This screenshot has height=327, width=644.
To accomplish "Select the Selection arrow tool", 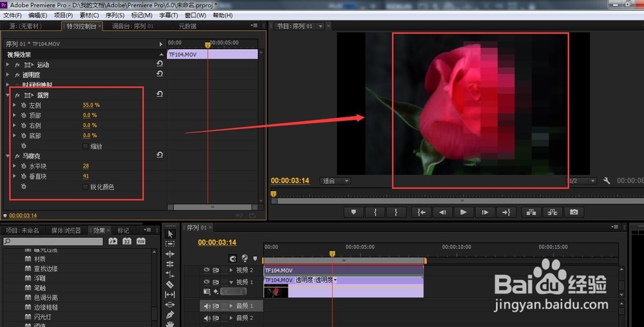I will tap(170, 233).
